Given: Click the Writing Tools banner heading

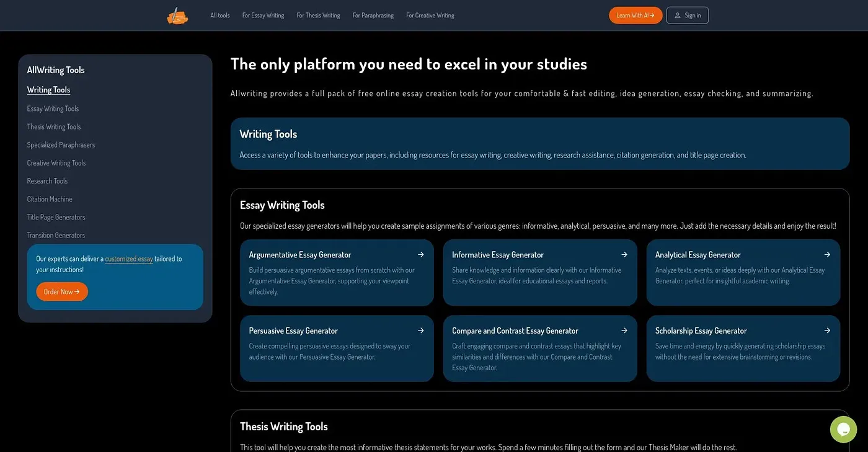Looking at the screenshot, I should pos(268,134).
